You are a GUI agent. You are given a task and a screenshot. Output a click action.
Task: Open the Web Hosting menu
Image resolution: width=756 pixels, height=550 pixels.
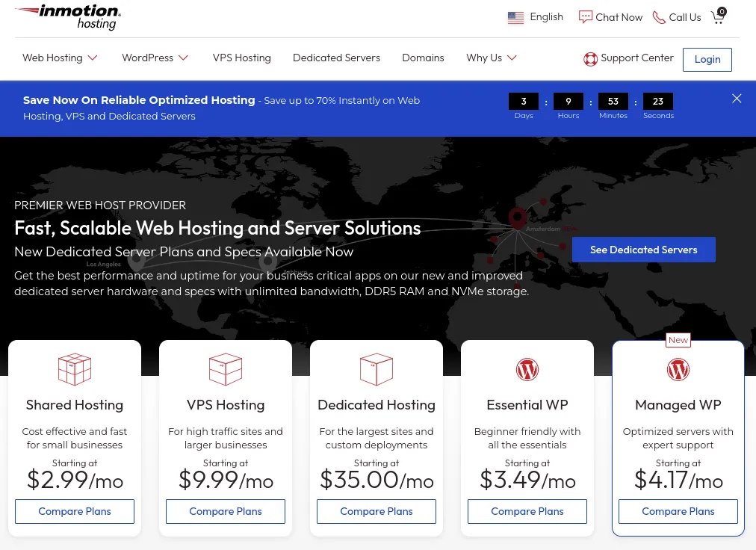point(52,58)
